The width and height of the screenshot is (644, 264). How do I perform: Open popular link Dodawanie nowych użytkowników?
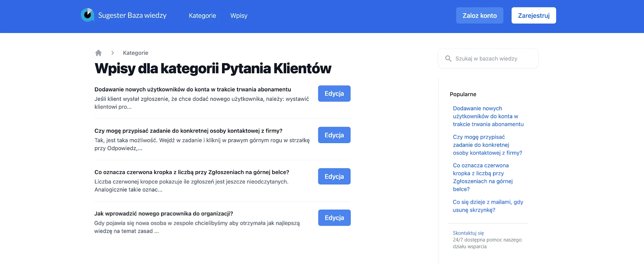coord(488,116)
